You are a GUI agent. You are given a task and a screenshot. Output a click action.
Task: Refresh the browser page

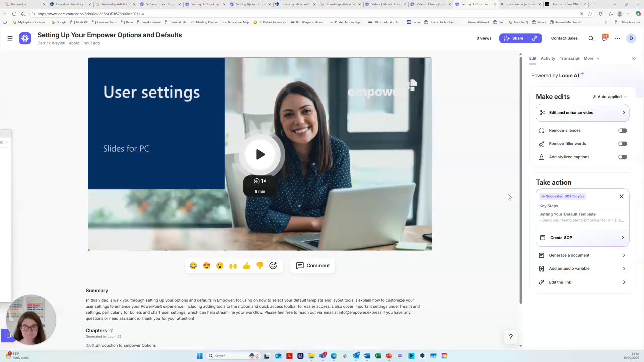14,14
